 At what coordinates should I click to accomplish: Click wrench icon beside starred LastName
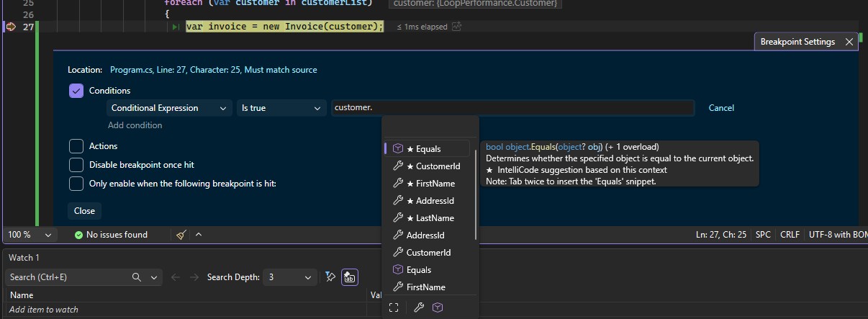397,218
